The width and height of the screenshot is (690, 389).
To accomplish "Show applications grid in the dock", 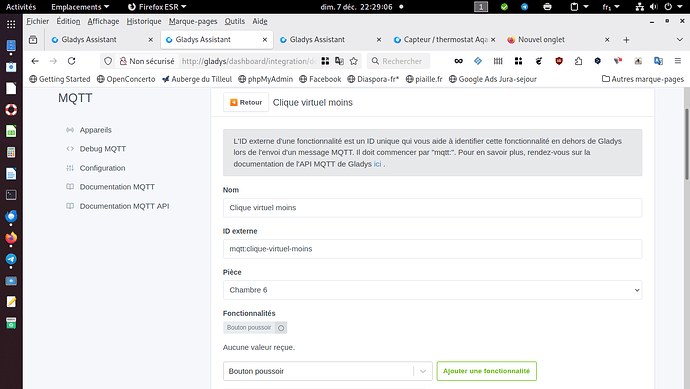I will pyautogui.click(x=11, y=25).
